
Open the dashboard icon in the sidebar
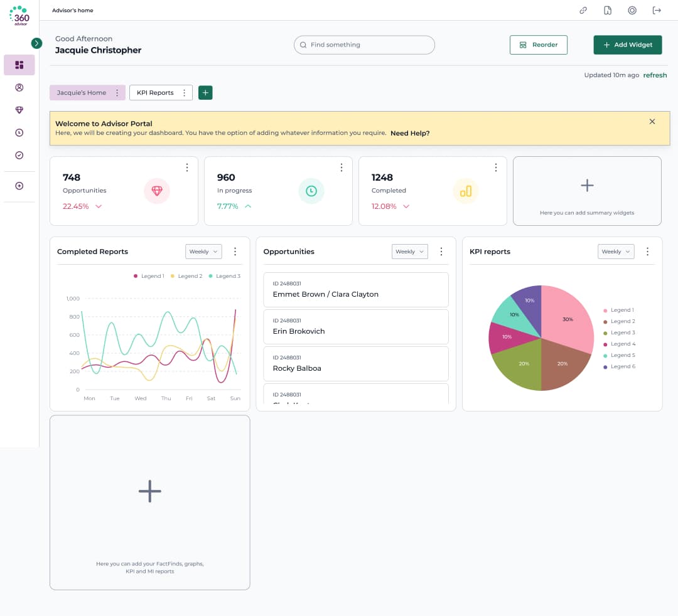click(x=19, y=65)
